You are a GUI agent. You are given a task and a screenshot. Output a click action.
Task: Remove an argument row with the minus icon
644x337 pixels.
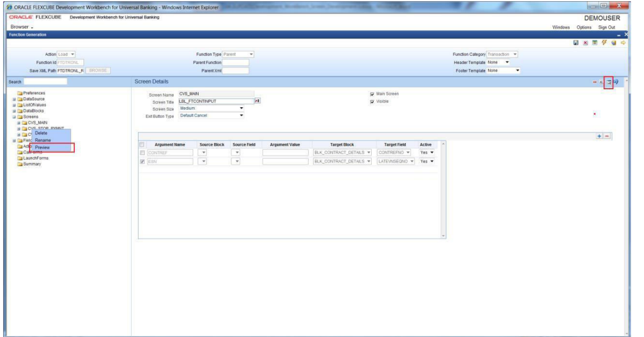607,136
